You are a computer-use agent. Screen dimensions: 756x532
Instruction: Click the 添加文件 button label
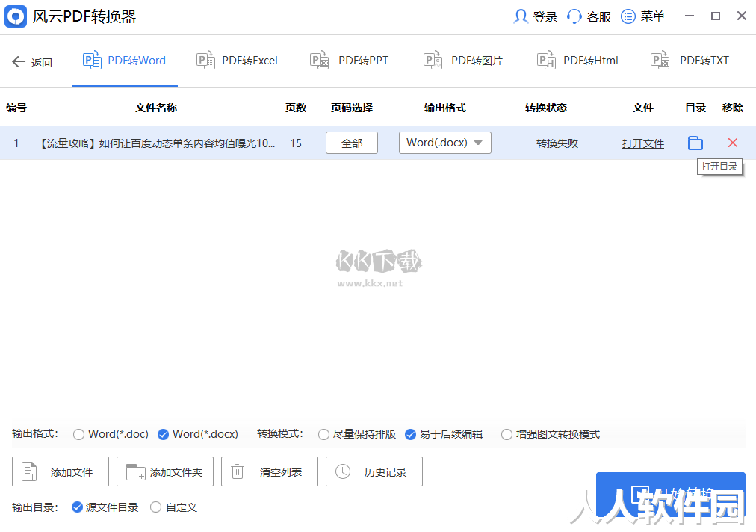coord(72,472)
